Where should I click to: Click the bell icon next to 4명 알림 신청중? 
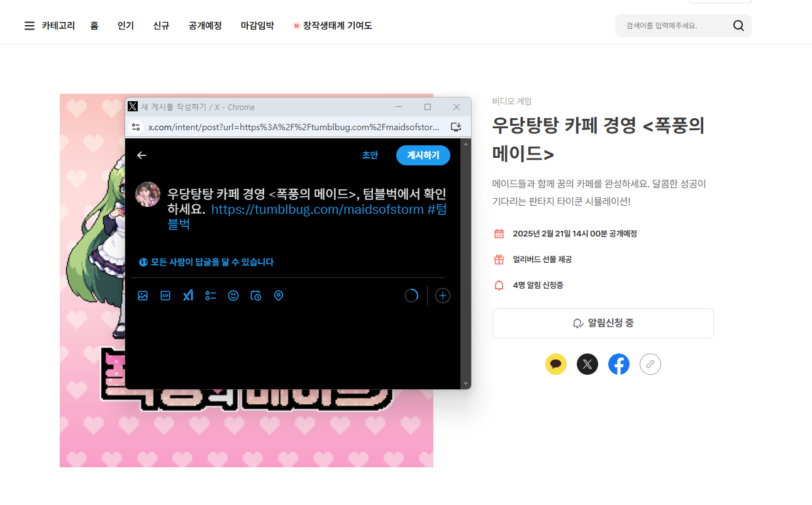(499, 286)
